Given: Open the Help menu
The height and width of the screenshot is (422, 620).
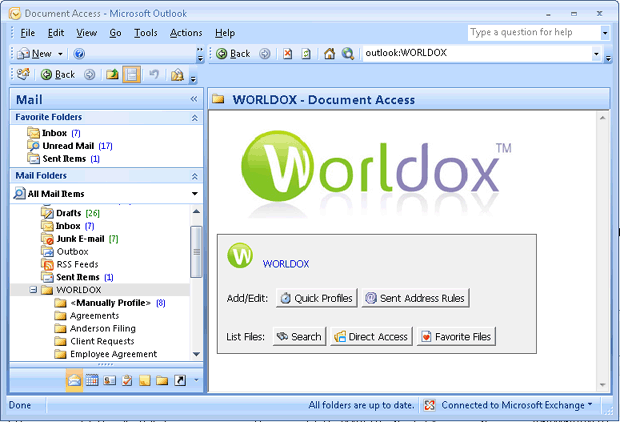Looking at the screenshot, I should click(x=225, y=33).
